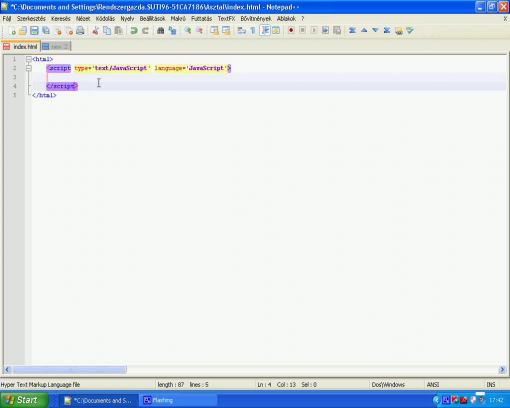Cut selection with the scissors icon
This screenshot has height=408, width=510.
(95, 31)
